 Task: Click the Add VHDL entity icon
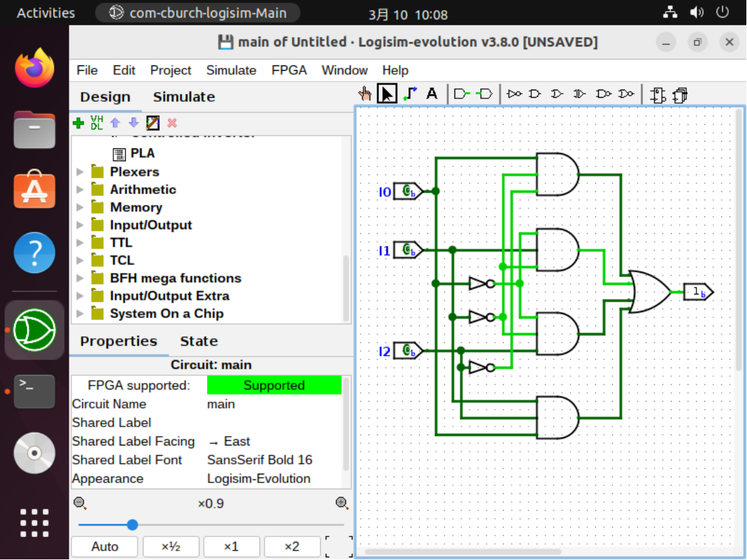coord(96,123)
